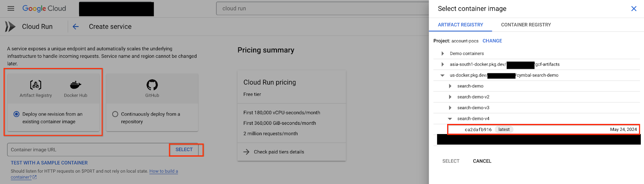Viewport: 644px width, 184px height.
Task: Open the hamburger navigation menu
Action: (x=11, y=8)
